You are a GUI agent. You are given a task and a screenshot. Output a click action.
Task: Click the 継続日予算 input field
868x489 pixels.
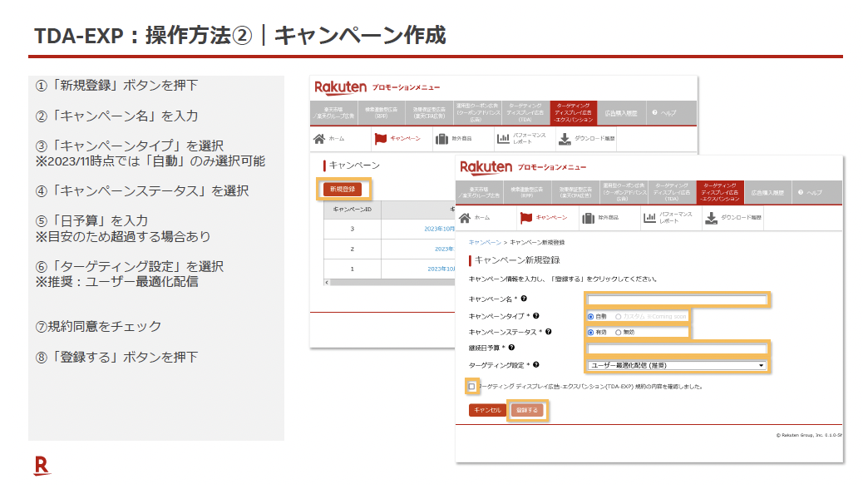click(677, 349)
